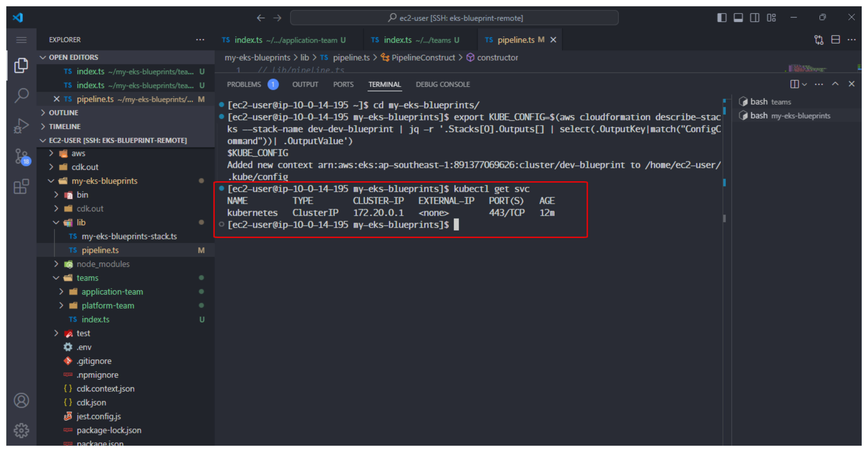Go back with the left arrow
The width and height of the screenshot is (868, 452).
click(x=261, y=18)
